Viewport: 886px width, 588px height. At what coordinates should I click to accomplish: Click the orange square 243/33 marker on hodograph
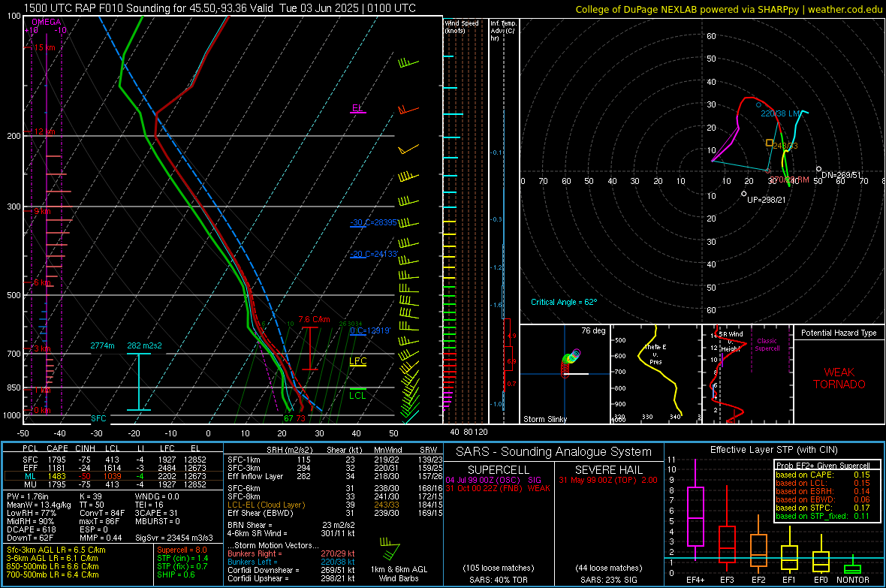(x=769, y=143)
